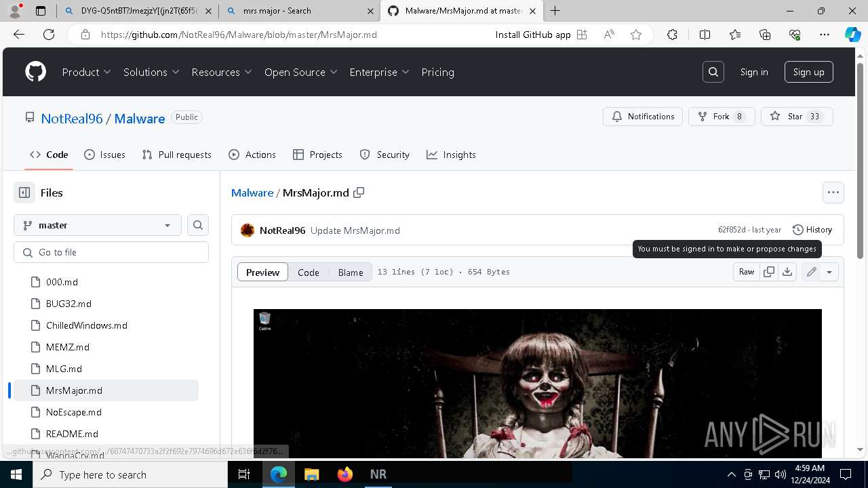This screenshot has height=488, width=868.
Task: Open the commit History link
Action: click(x=812, y=230)
